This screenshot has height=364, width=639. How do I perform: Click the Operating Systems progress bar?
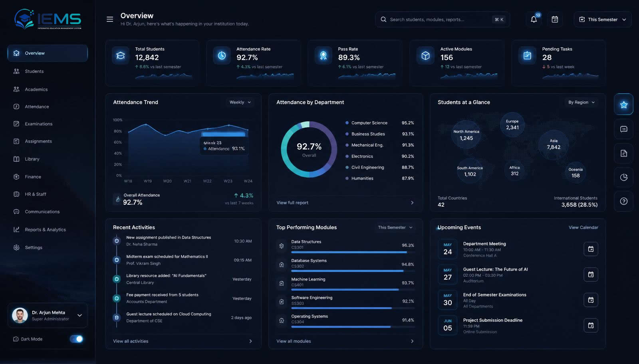coord(353,327)
